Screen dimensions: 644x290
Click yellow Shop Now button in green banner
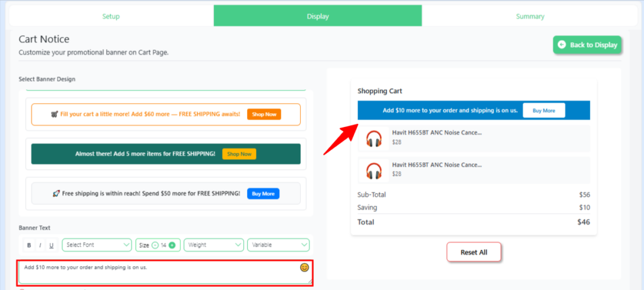[x=239, y=154]
